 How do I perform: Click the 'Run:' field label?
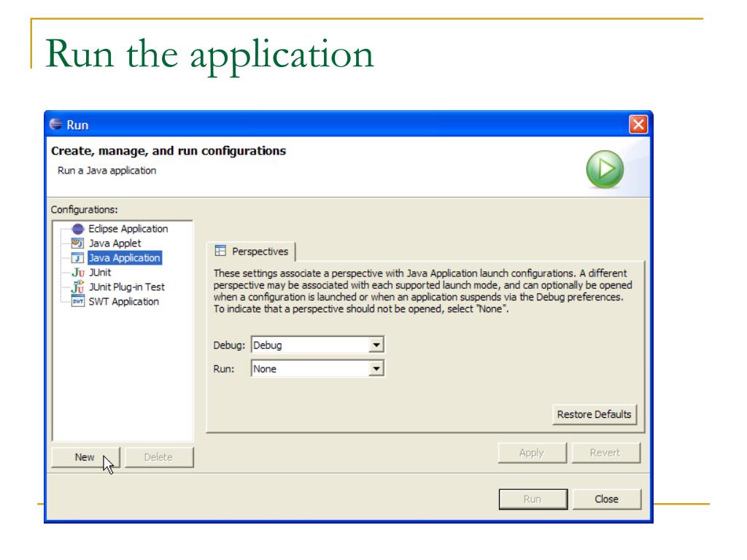point(223,369)
